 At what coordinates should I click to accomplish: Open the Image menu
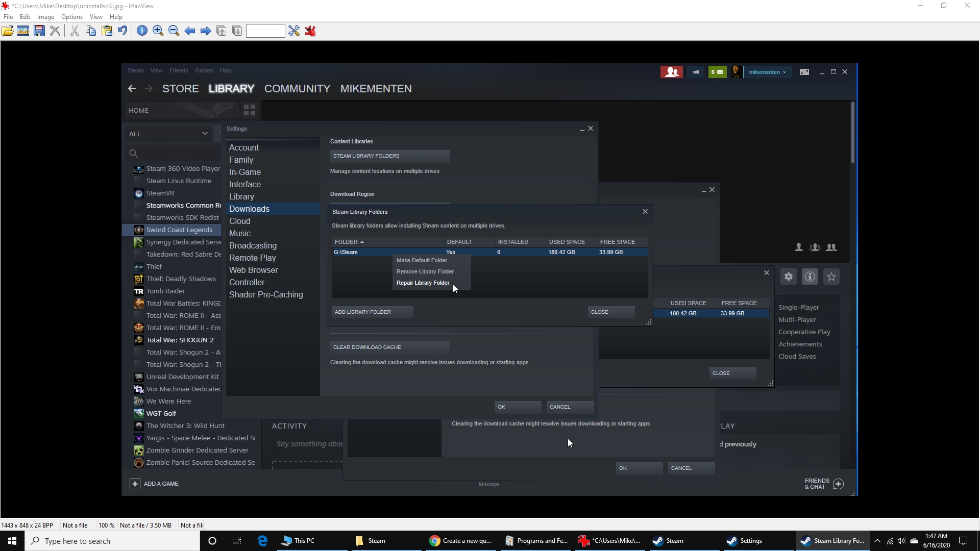pyautogui.click(x=45, y=17)
